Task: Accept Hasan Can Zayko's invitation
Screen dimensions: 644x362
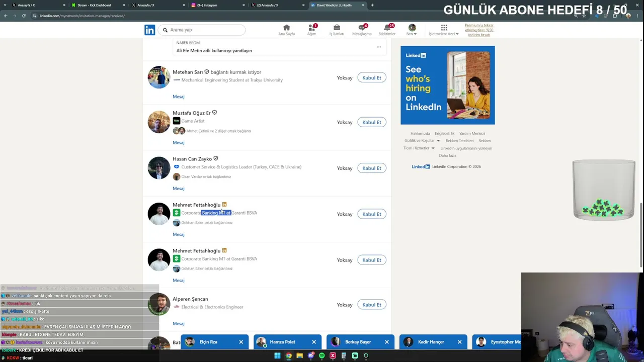Action: coord(372,168)
